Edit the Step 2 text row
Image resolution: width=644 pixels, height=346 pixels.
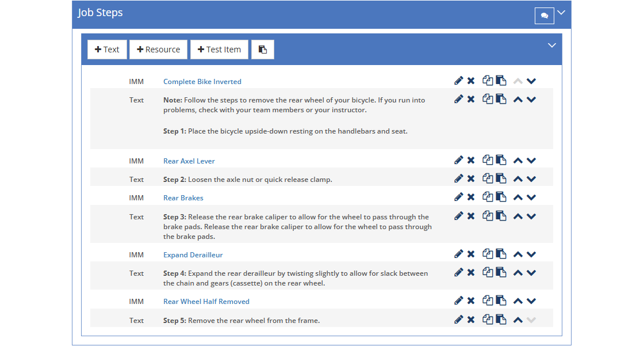(458, 178)
